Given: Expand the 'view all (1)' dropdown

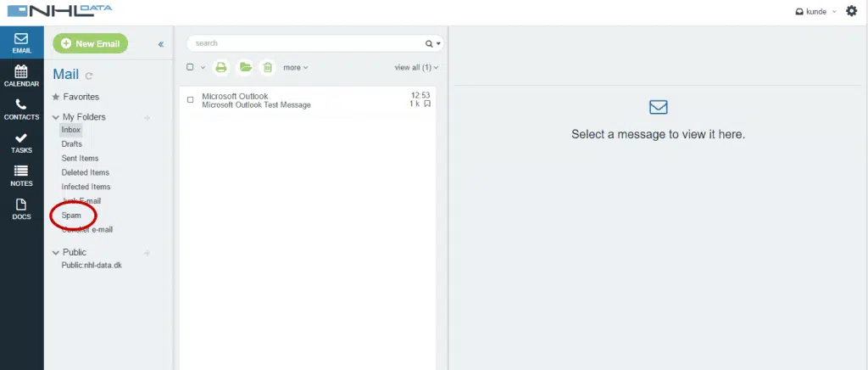Looking at the screenshot, I should (416, 68).
